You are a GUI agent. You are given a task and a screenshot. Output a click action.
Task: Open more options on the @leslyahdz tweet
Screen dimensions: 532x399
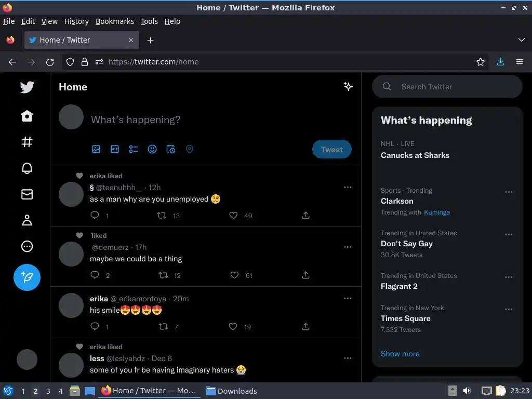(x=348, y=358)
